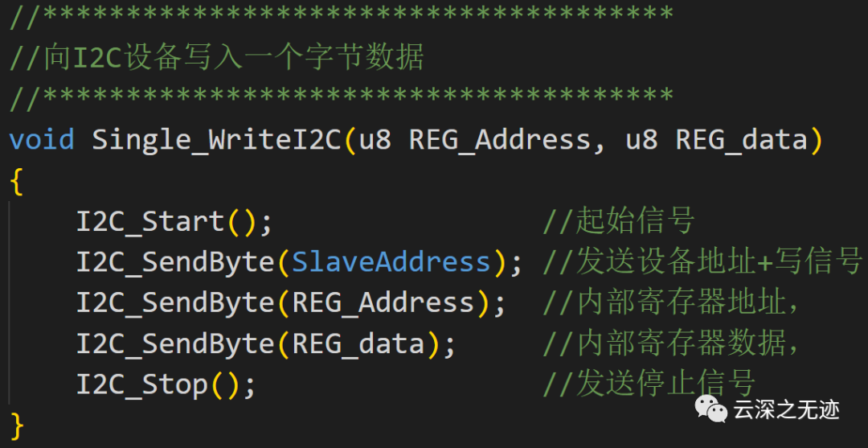Click the 云深之无迹 watermark text
This screenshot has width=868, height=448.
tap(786, 409)
